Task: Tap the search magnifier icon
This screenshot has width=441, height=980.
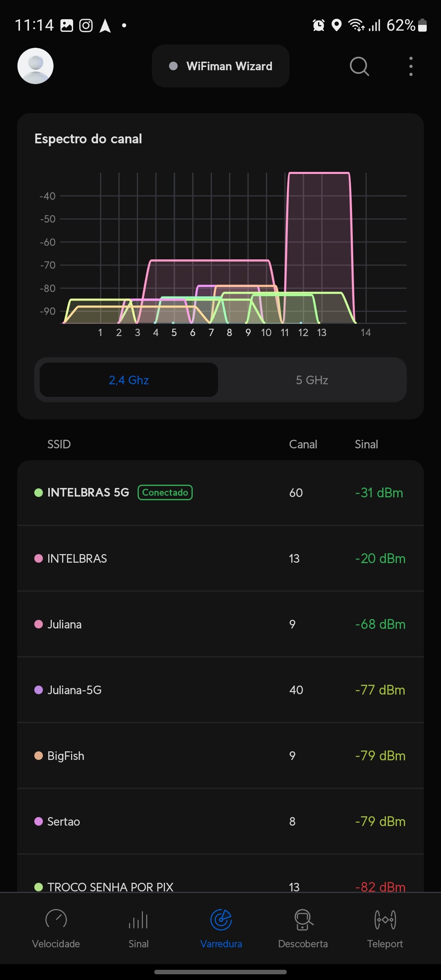Action: pos(359,66)
